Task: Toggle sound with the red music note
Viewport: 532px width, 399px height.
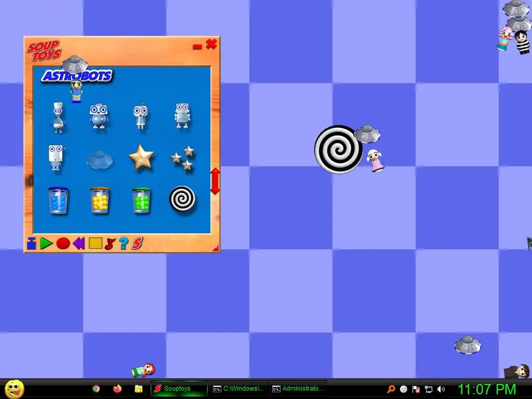Action: point(110,243)
